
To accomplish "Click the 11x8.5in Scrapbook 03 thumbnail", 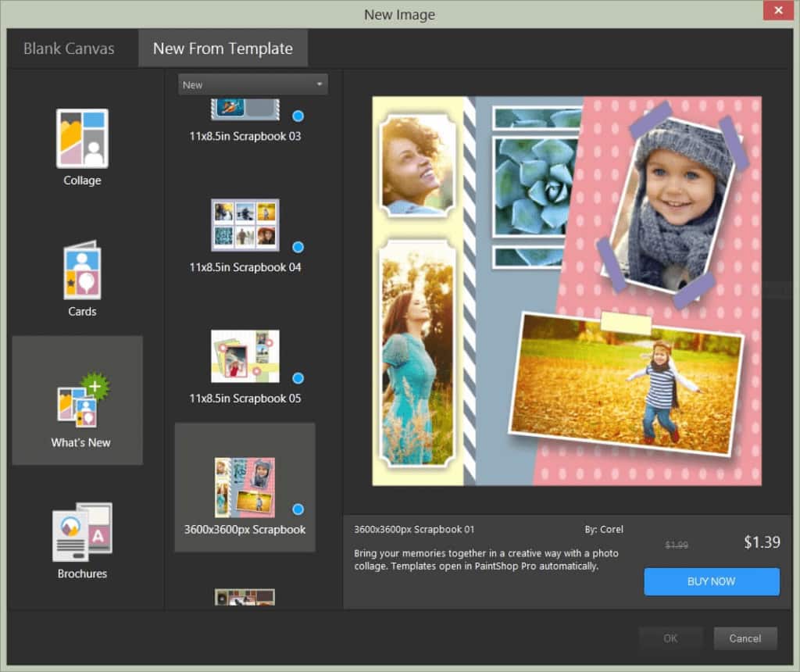I will click(x=245, y=110).
